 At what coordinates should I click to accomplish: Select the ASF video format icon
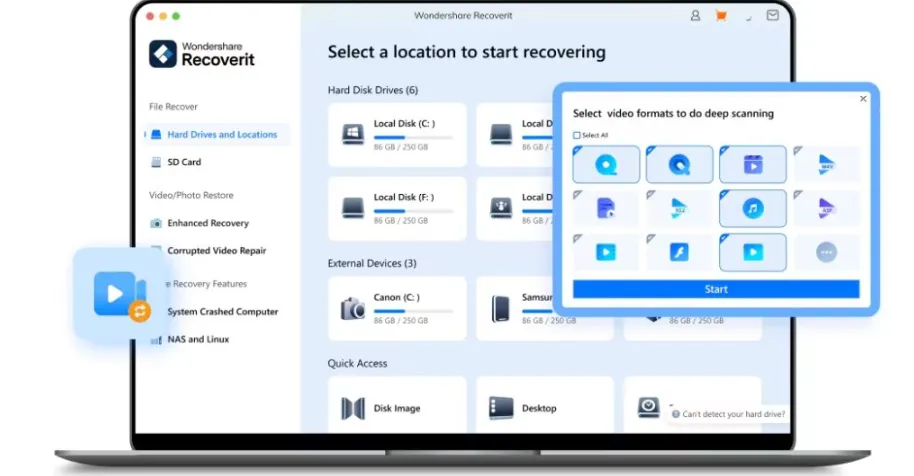[x=827, y=208]
